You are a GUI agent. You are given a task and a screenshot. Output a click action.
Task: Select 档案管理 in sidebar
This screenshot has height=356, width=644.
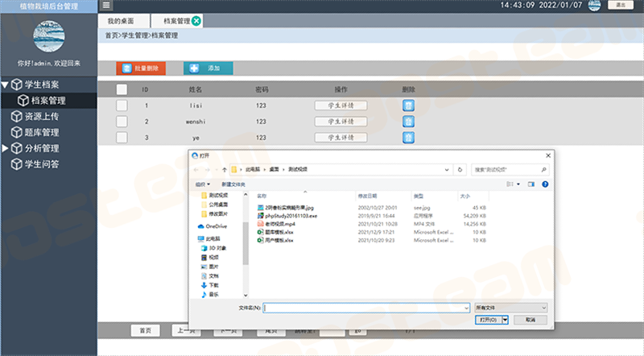(x=48, y=101)
